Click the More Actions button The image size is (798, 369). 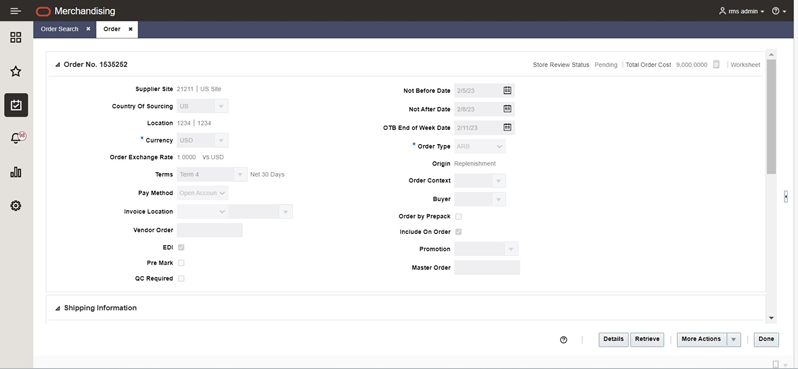[x=701, y=339]
